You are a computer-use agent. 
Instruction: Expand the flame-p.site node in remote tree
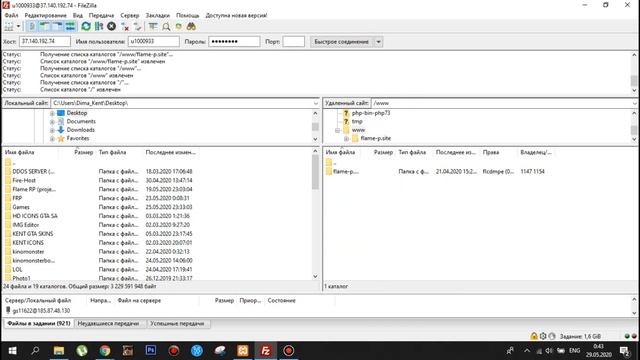point(346,139)
